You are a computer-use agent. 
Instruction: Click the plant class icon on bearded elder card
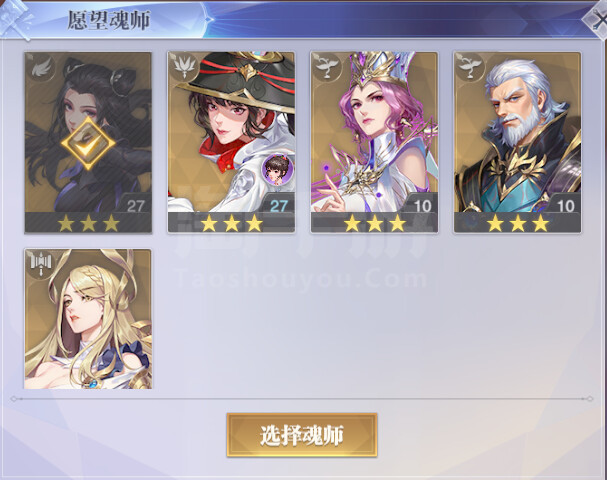[470, 67]
